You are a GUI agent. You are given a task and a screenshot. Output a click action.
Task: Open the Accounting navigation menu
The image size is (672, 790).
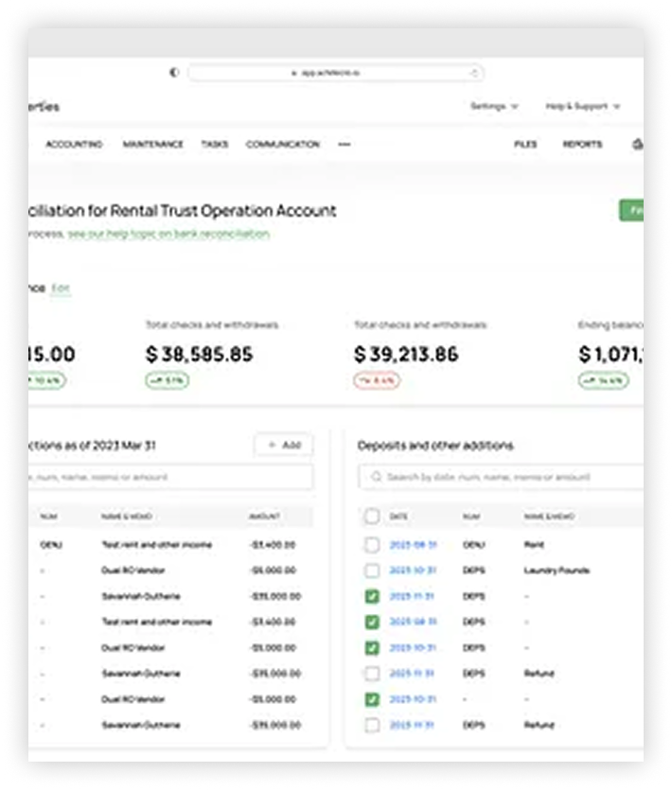coord(74,145)
